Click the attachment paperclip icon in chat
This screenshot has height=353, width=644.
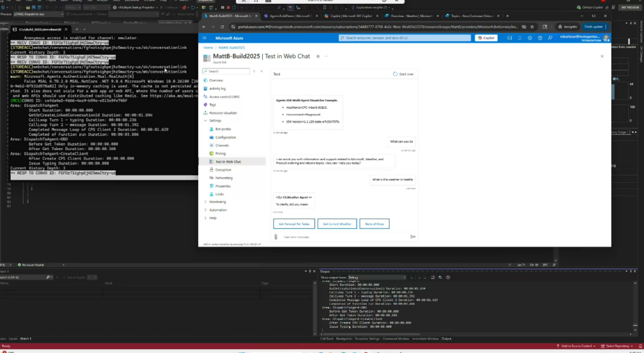point(276,237)
